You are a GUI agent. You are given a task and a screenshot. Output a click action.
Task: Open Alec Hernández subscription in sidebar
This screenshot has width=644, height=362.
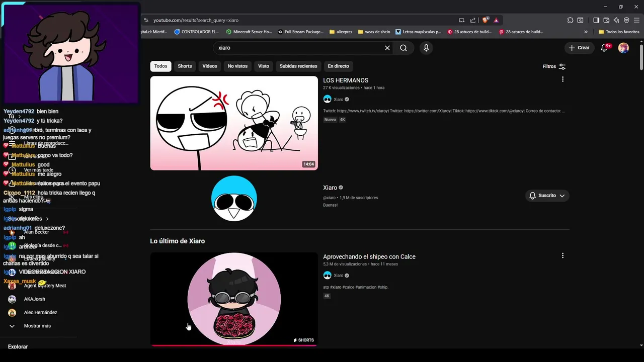[x=40, y=312]
